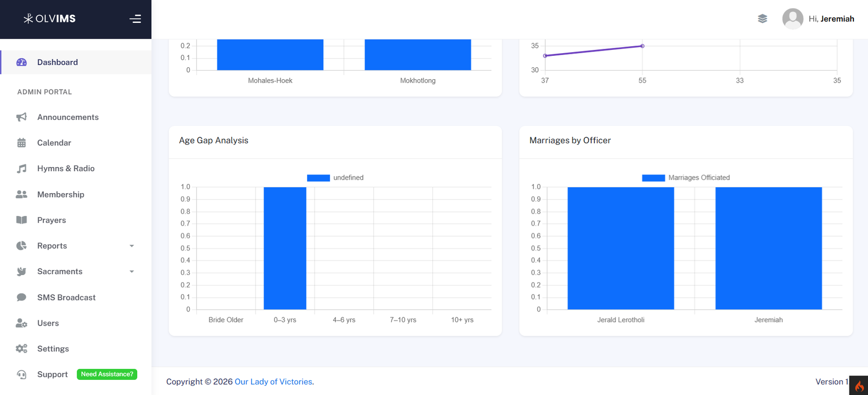Click the SMS Broadcast chat bubble icon

click(22, 297)
